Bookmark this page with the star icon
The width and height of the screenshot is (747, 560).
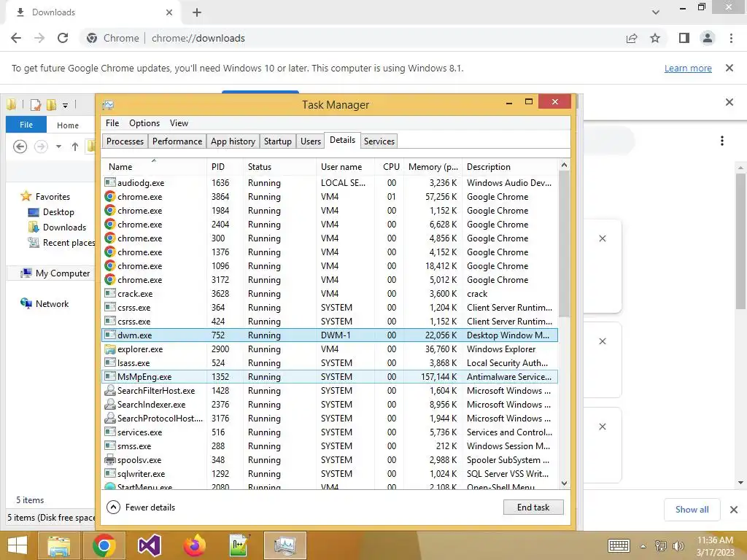pyautogui.click(x=655, y=38)
